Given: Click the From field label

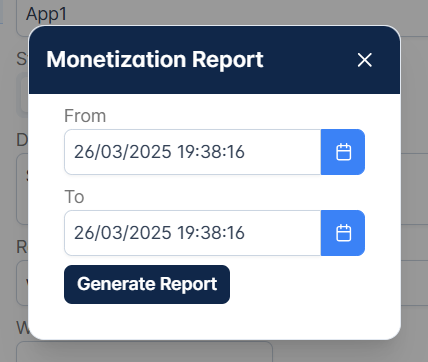Looking at the screenshot, I should pyautogui.click(x=85, y=116).
